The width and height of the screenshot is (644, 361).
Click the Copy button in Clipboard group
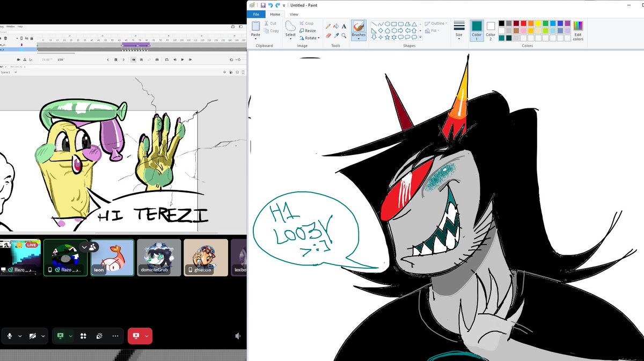click(x=271, y=31)
